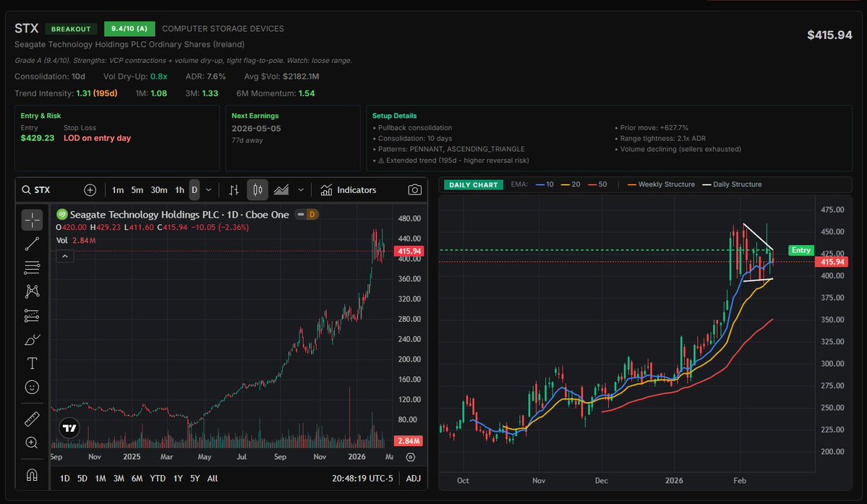Take a chart snapshot with the camera icon
The height and width of the screenshot is (504, 867).
point(415,190)
